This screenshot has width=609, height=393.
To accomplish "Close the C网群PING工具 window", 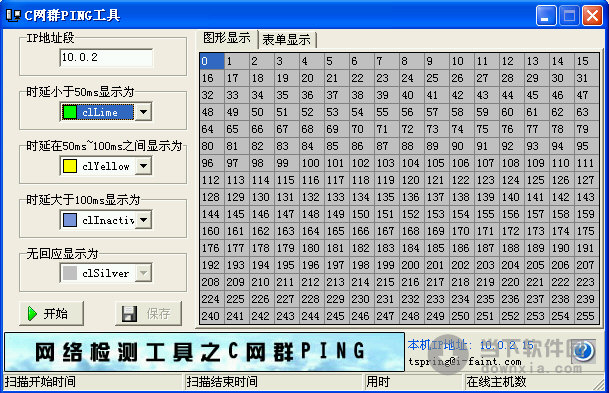I will 592,16.
